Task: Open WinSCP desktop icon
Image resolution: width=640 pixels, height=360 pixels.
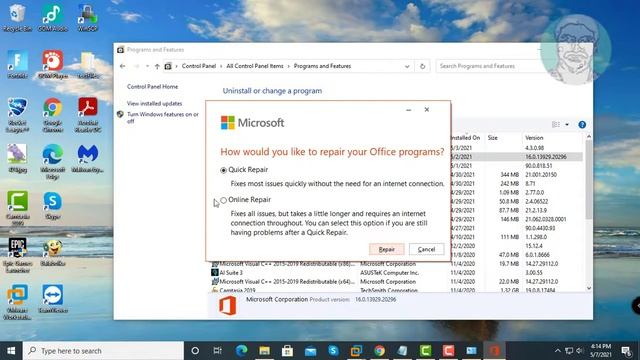Action: click(87, 18)
